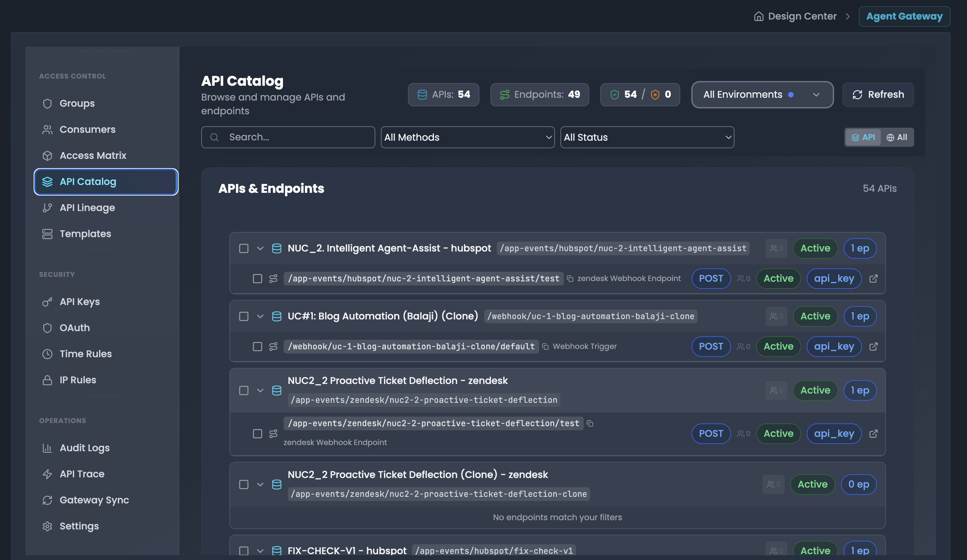The width and height of the screenshot is (967, 560).
Task: Copy the uc-1-blog-automation default endpoint path
Action: [545, 346]
